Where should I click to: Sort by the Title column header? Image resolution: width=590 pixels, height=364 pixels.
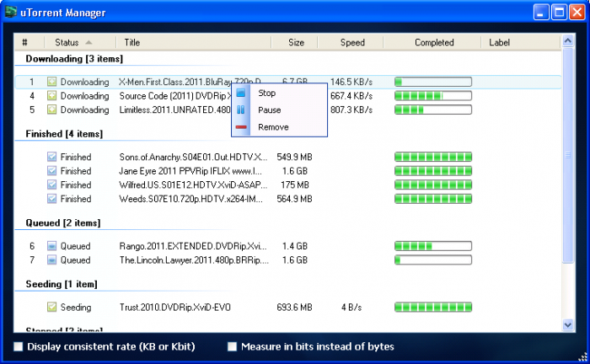(193, 42)
